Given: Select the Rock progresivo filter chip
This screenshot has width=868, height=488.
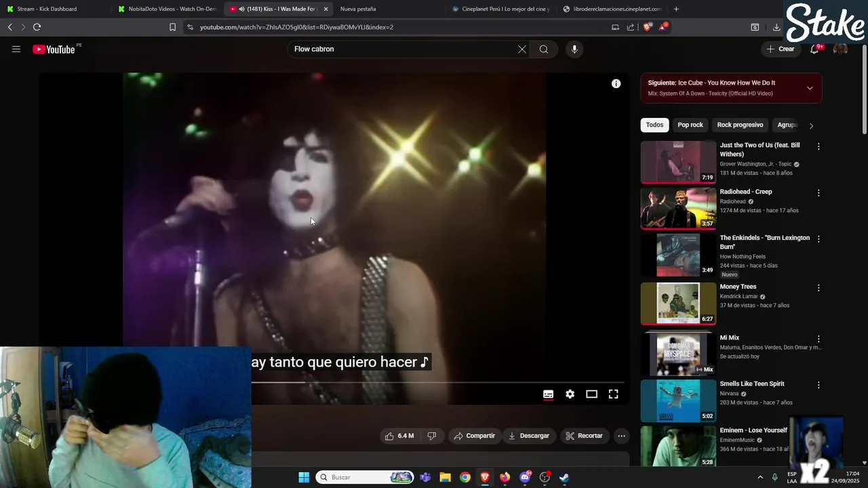Looking at the screenshot, I should 740,125.
